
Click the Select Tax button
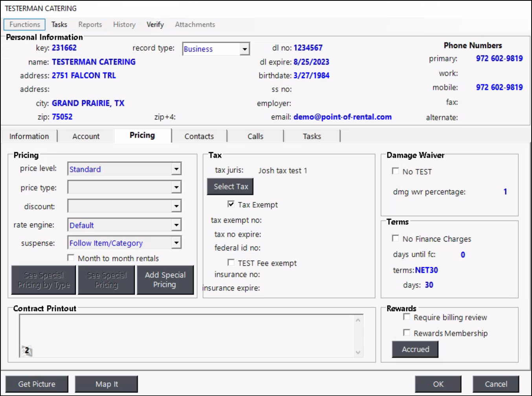pos(231,187)
